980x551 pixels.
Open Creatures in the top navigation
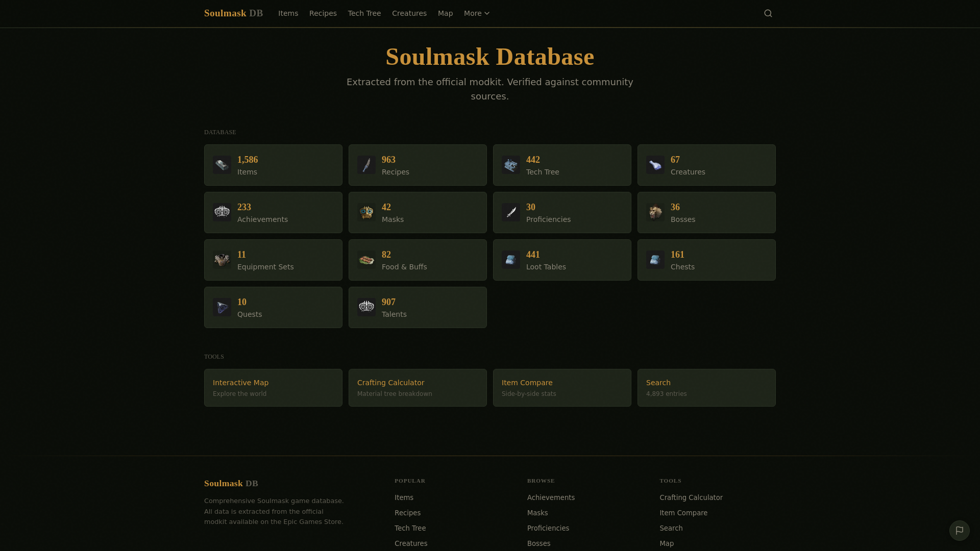click(x=409, y=13)
